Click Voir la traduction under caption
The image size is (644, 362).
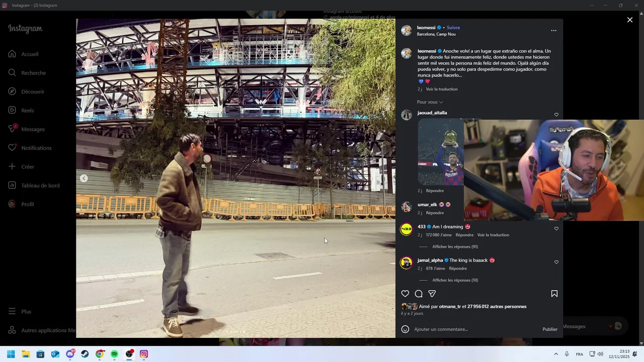[x=442, y=89]
